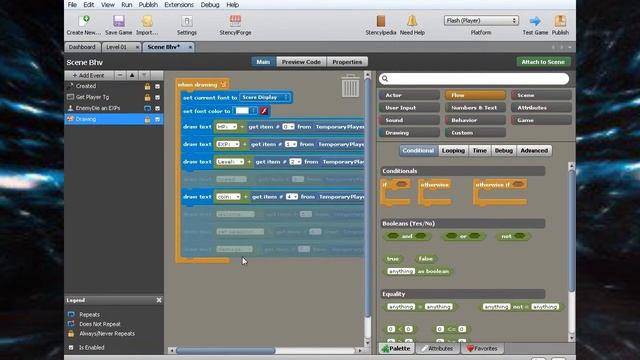The height and width of the screenshot is (360, 640).
Task: Open the Import toolbar icon
Action: pyautogui.click(x=147, y=21)
